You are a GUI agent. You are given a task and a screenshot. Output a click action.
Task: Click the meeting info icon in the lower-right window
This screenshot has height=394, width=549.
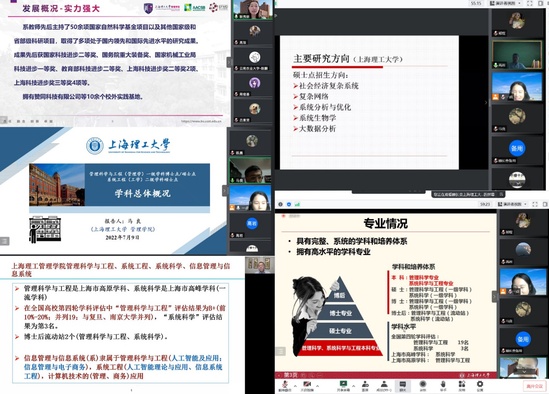pyautogui.click(x=280, y=204)
